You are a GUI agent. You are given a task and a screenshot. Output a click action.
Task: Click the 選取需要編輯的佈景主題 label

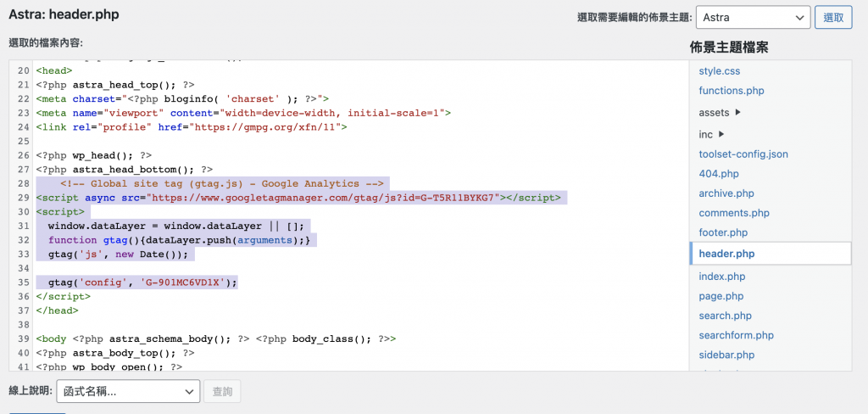(634, 18)
